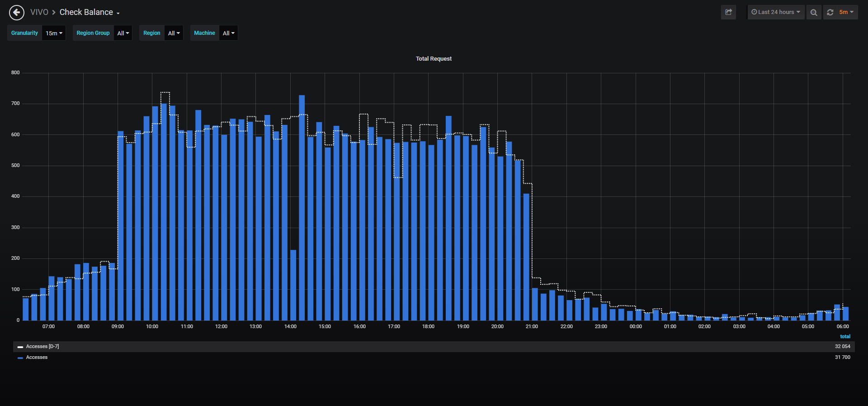The height and width of the screenshot is (406, 868).
Task: Click the Total Request panel title
Action: pos(434,59)
